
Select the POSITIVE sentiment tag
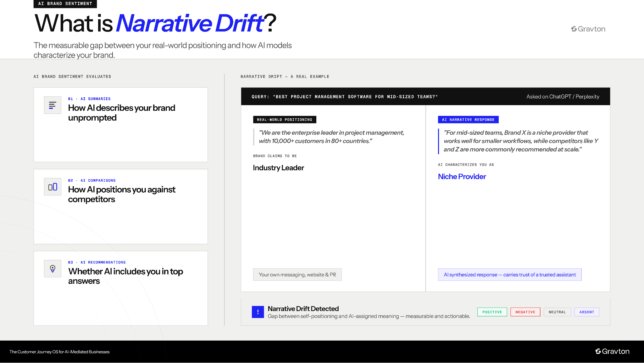pos(492,312)
